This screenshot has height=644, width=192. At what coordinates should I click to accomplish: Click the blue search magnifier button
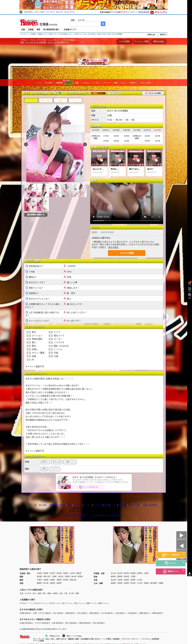pyautogui.click(x=103, y=24)
